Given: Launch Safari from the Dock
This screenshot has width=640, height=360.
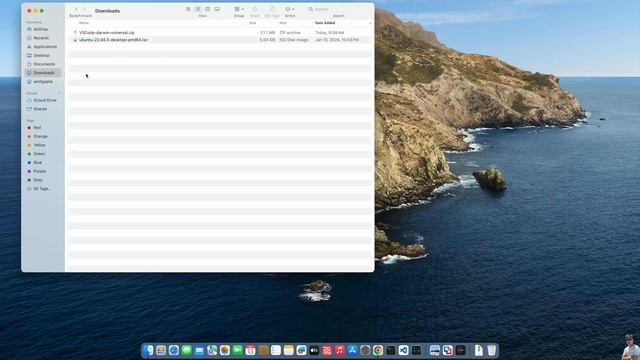Looking at the screenshot, I should [173, 350].
